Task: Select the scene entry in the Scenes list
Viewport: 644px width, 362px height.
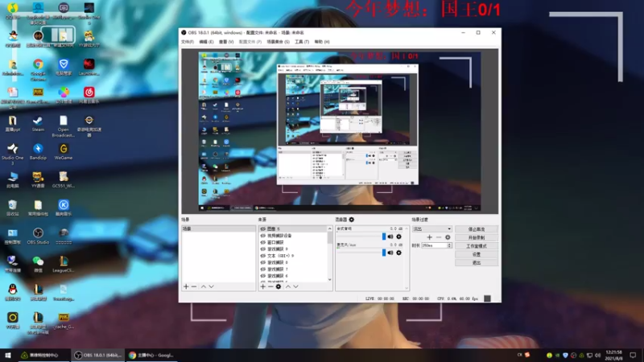Action: pyautogui.click(x=218, y=228)
